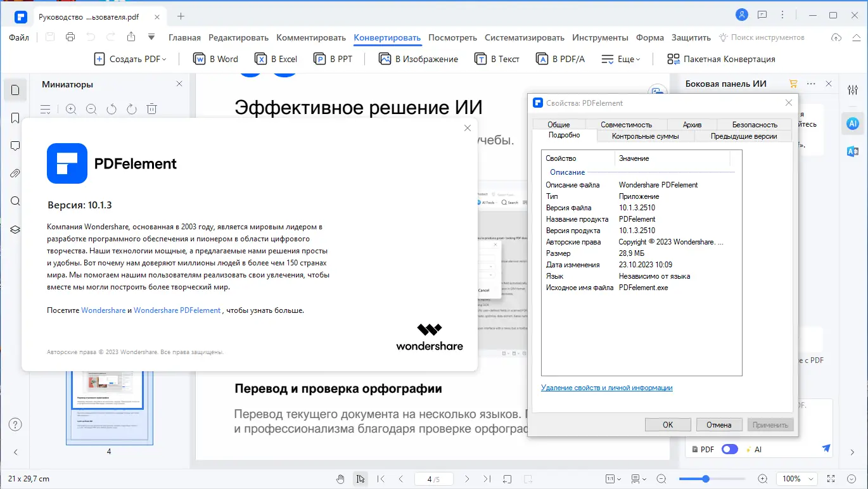Rotate thumbnail left using rotate icon
Viewport: 868px width, 489px height.
click(x=112, y=109)
